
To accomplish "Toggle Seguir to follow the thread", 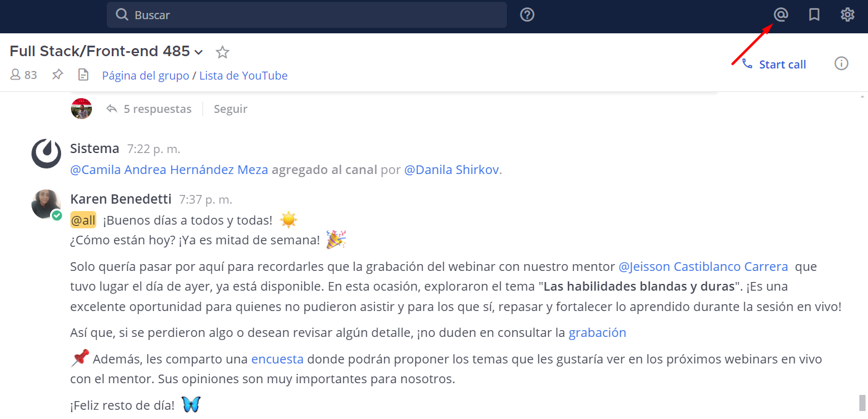I will [230, 109].
